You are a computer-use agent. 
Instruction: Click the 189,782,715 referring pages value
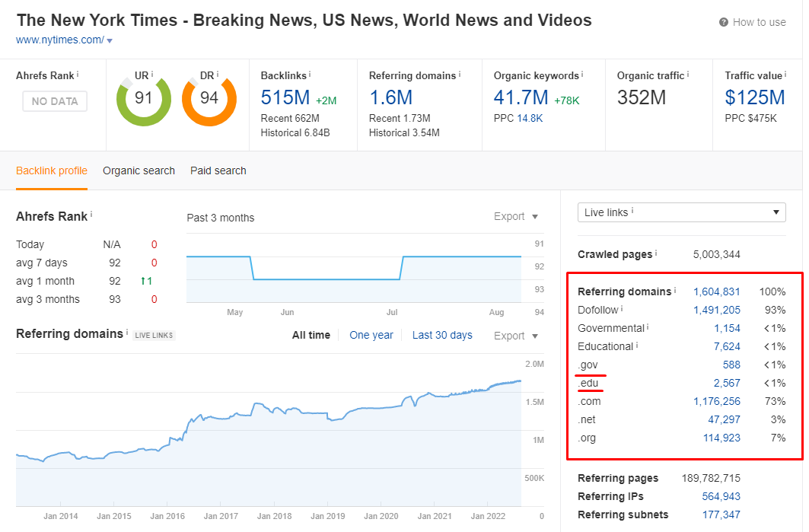[711, 478]
